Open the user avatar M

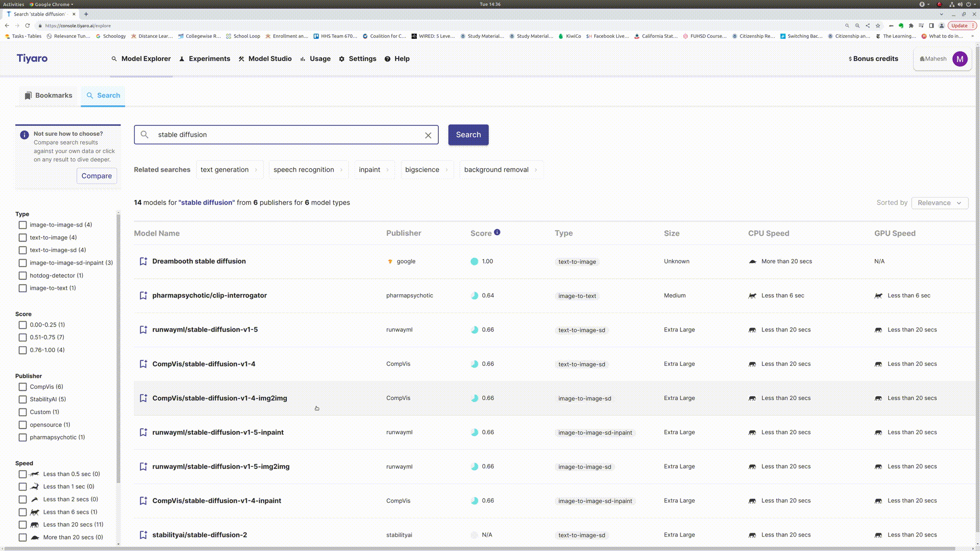[x=960, y=59]
